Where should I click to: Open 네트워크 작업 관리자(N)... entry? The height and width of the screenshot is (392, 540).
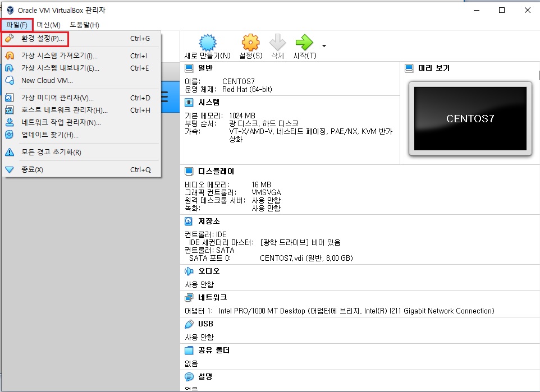point(81,122)
